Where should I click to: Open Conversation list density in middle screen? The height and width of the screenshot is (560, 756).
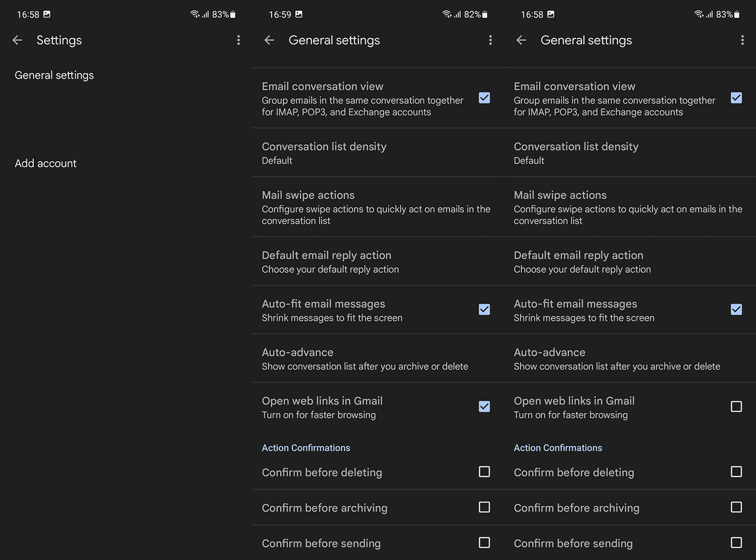[378, 152]
